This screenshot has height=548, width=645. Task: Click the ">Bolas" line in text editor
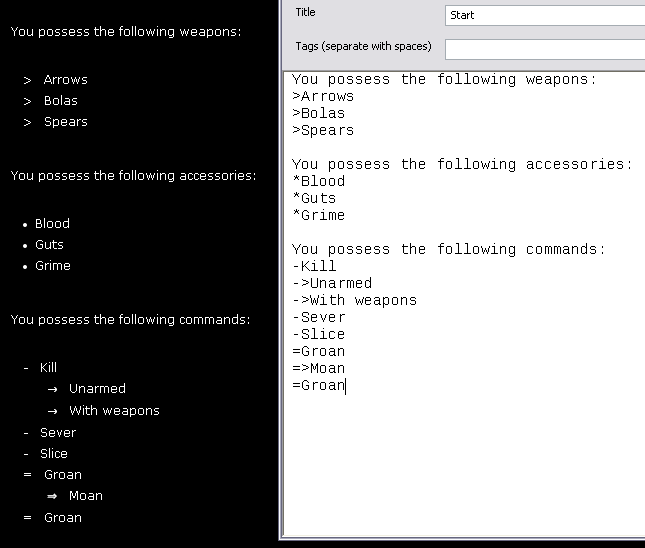[x=318, y=114]
